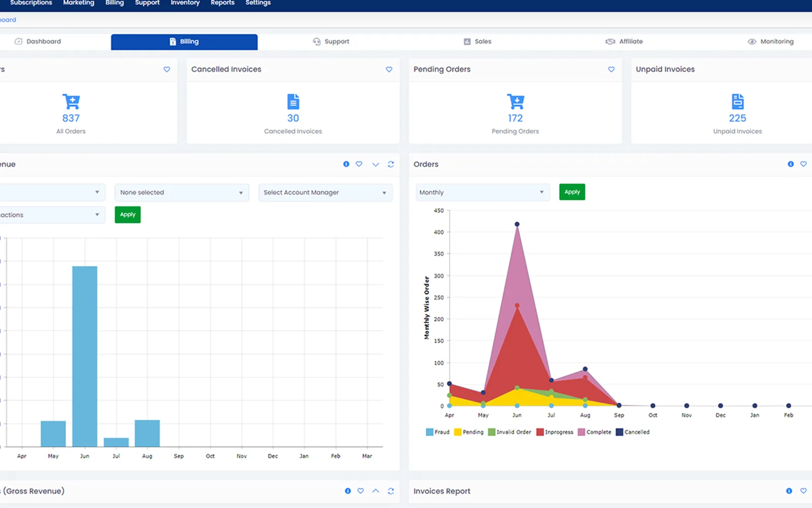Collapse the Revenue panel chevron
Image resolution: width=812 pixels, height=508 pixels.
(x=376, y=164)
